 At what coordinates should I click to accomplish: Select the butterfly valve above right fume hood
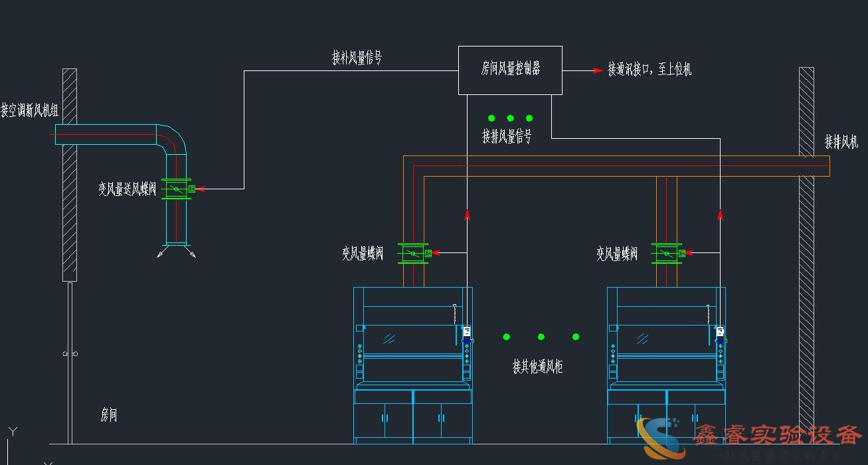(x=667, y=252)
